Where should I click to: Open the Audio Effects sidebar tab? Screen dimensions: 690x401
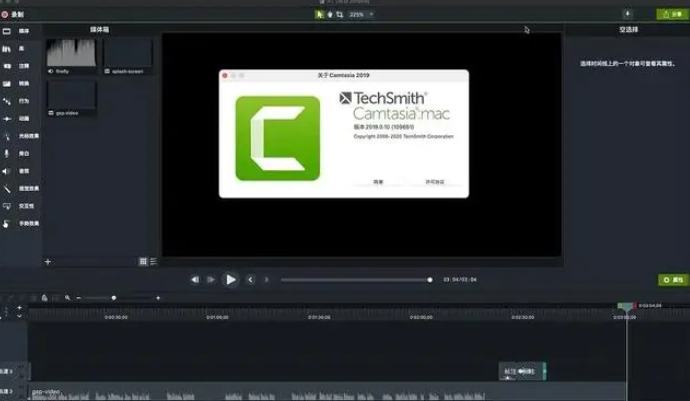tap(9, 171)
